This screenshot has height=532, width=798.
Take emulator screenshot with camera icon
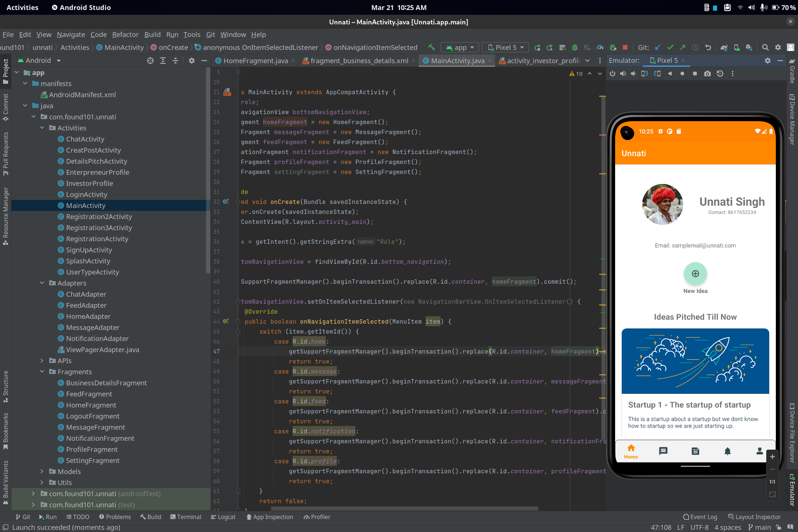[x=707, y=74]
